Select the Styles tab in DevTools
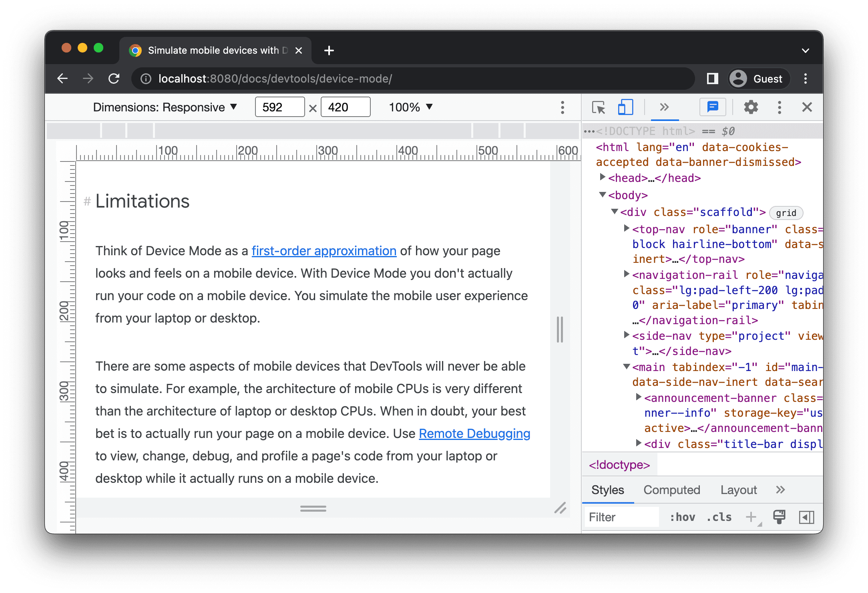The height and width of the screenshot is (593, 868). 606,490
